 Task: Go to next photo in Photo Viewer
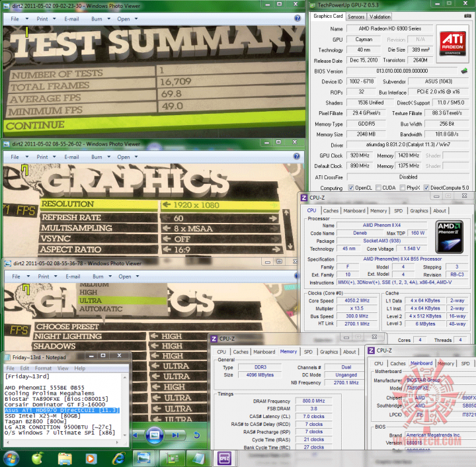pos(175,435)
